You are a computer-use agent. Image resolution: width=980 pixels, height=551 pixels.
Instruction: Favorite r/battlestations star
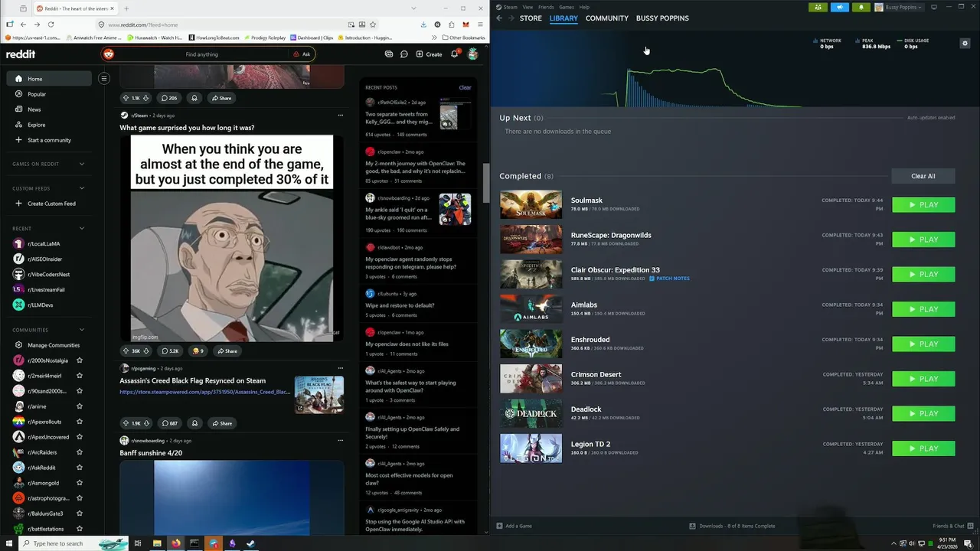click(80, 529)
